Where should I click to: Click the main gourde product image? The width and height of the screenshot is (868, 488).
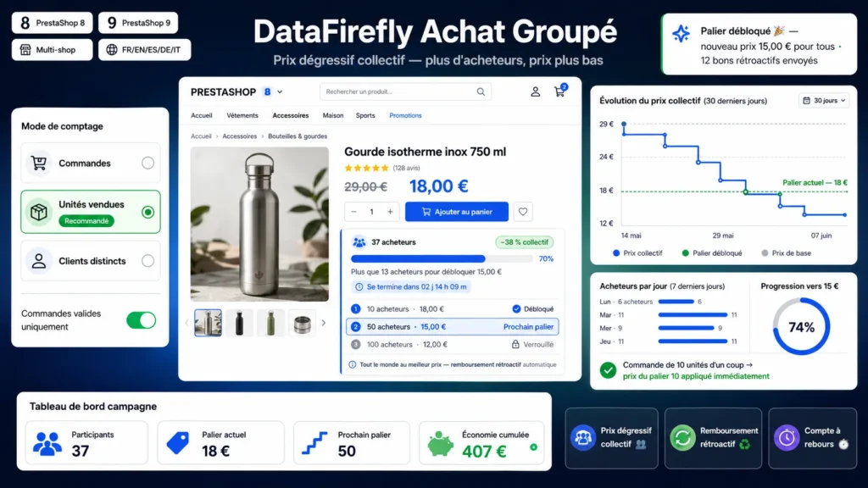259,224
